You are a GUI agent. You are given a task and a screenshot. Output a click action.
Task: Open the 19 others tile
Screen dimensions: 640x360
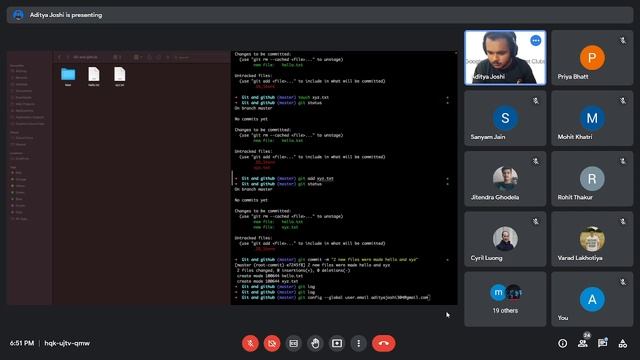coord(505,299)
